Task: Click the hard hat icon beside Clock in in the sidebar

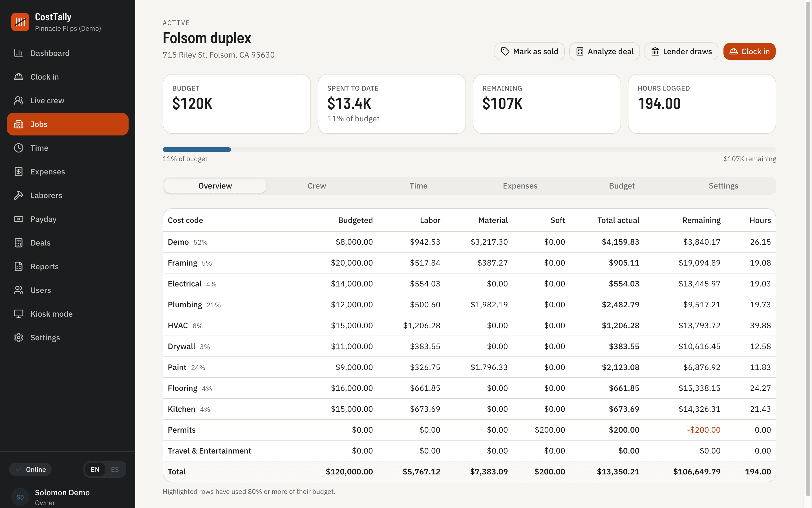Action: coord(18,76)
